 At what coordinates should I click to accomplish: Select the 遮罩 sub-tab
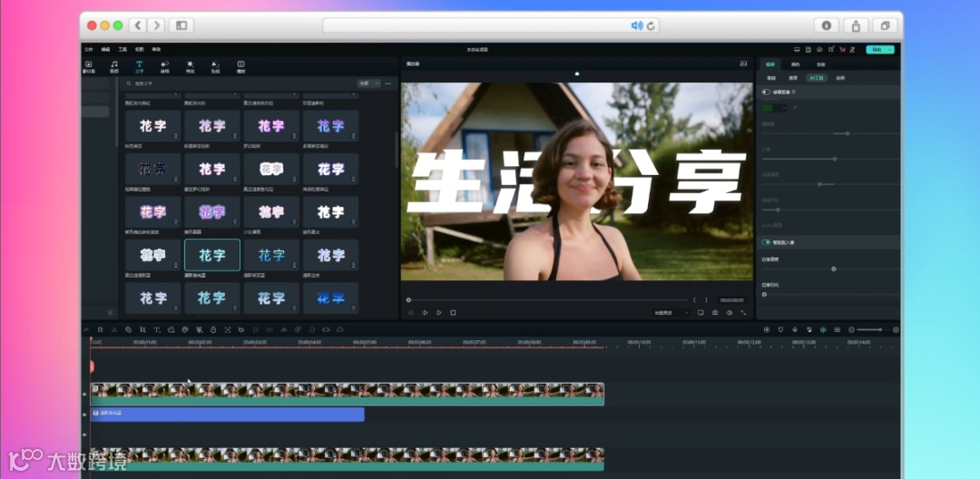793,78
